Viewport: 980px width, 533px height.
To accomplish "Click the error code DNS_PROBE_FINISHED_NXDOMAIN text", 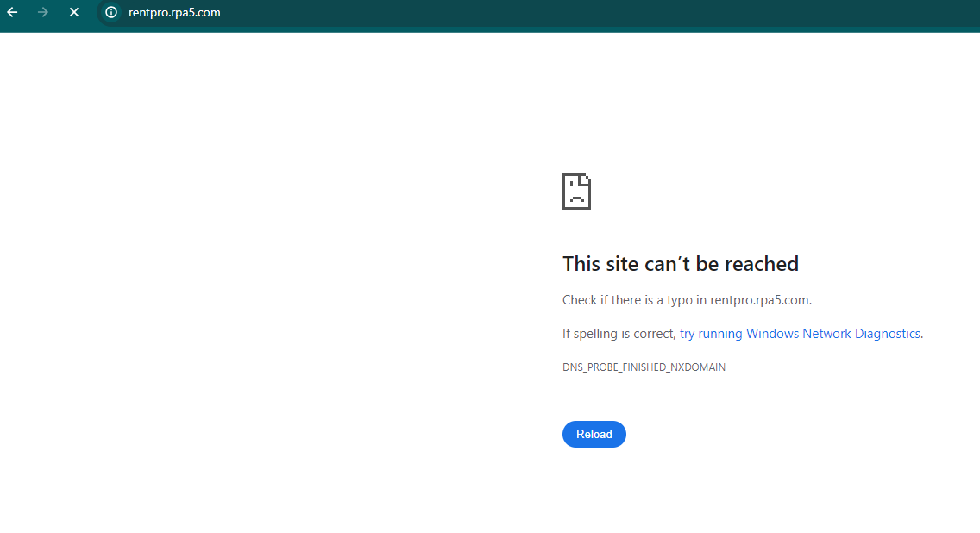I will pos(644,367).
